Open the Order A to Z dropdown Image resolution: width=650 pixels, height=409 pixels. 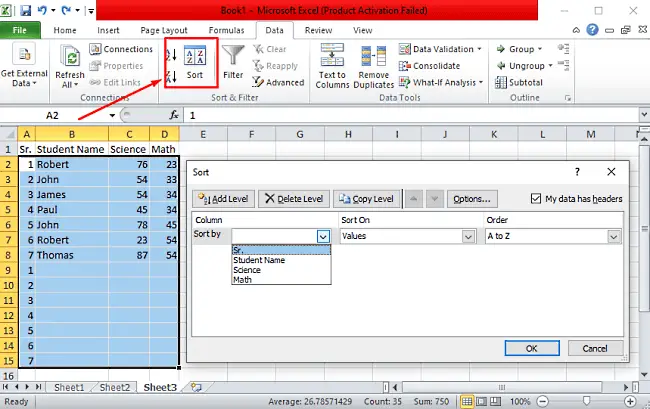click(614, 237)
